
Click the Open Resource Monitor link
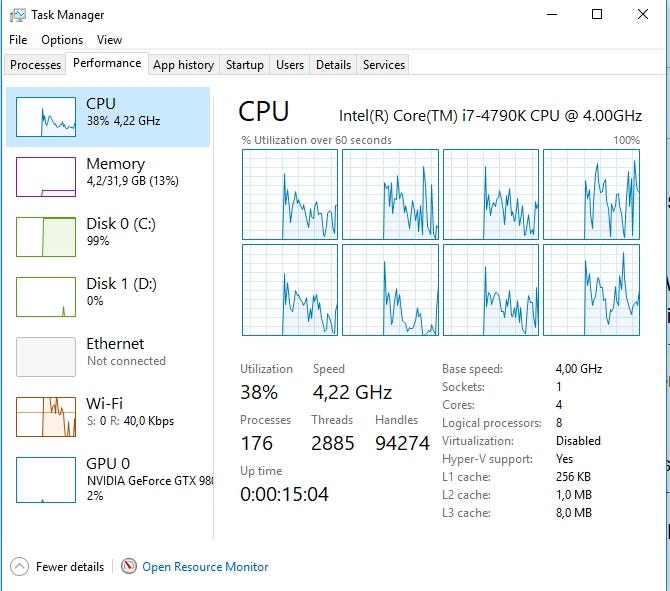(x=205, y=567)
